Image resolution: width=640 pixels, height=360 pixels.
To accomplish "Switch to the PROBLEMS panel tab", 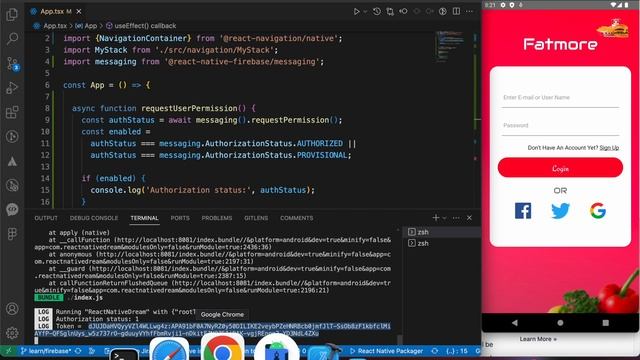I will coord(217,218).
